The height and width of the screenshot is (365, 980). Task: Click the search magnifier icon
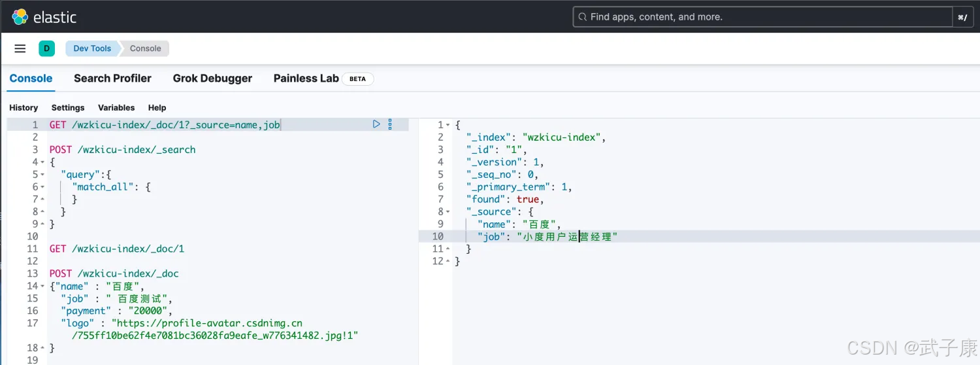(x=581, y=17)
